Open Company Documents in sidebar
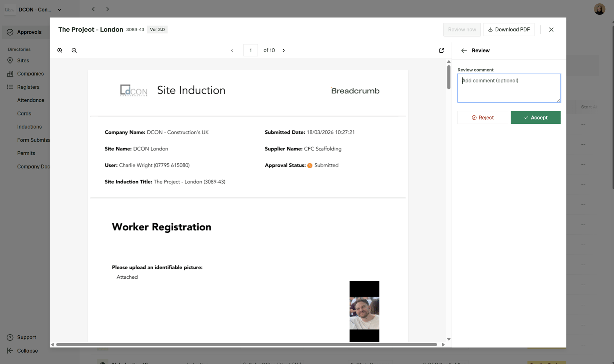614x364 pixels. (x=33, y=167)
